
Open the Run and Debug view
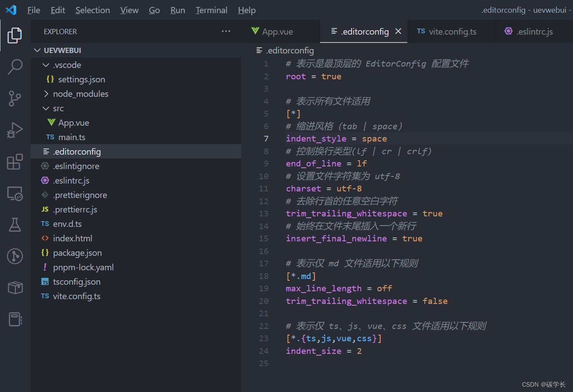click(x=15, y=130)
